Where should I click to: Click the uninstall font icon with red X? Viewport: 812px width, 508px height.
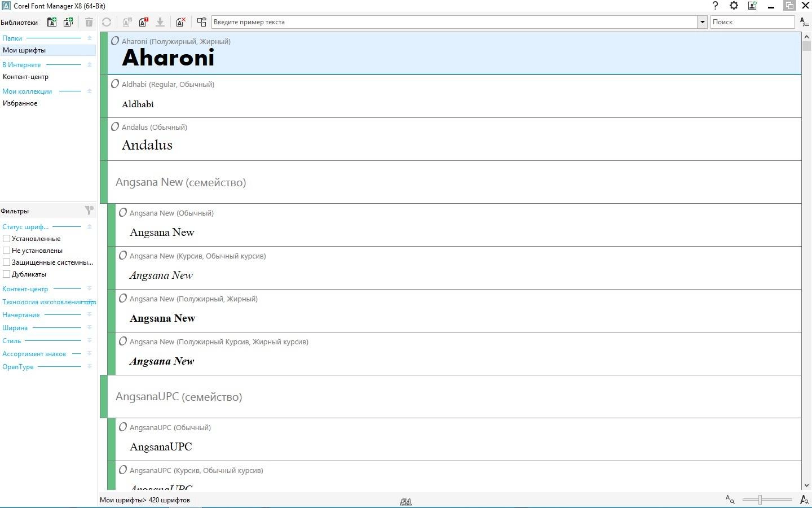(x=181, y=22)
